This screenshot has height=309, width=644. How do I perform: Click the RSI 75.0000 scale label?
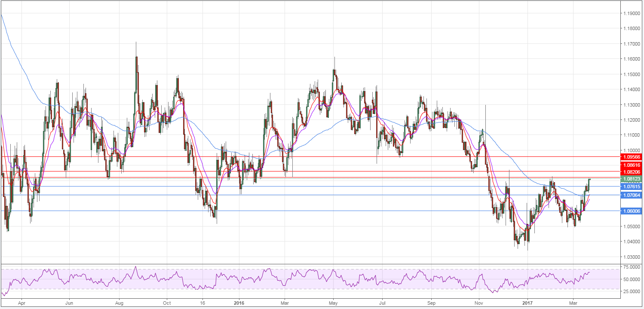click(x=633, y=267)
